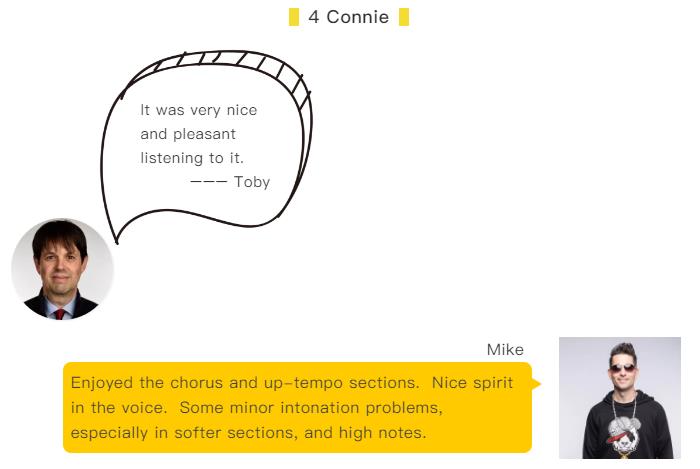Click the red tie in Toby's photo
This screenshot has height=469, width=700.
[x=60, y=313]
